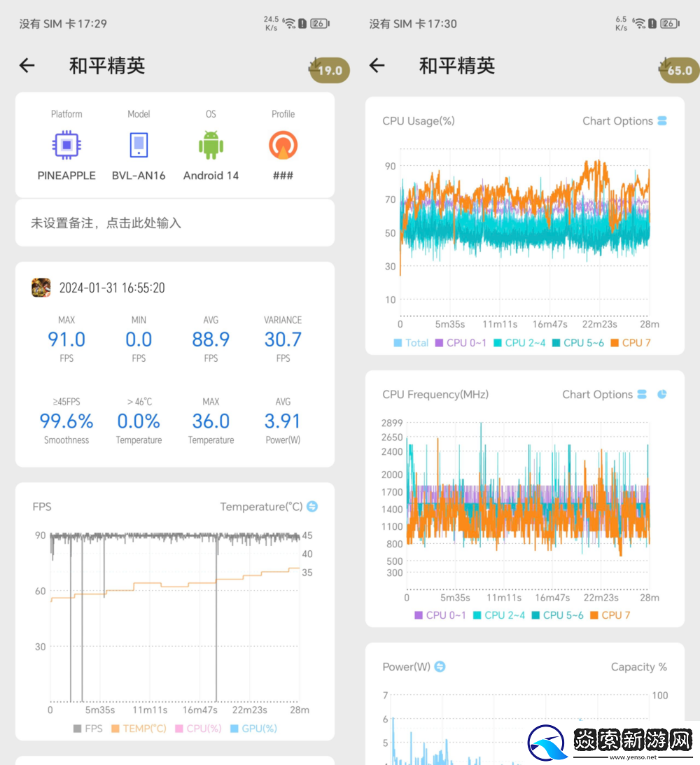
Task: Click refresh icon beside Power(W) label
Action: pos(440,666)
